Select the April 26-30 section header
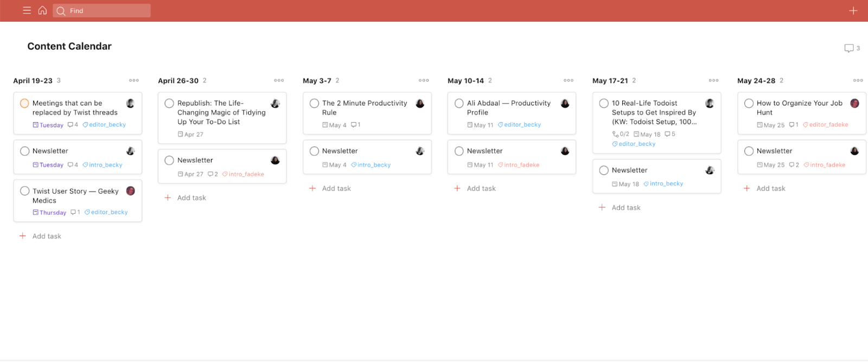The width and height of the screenshot is (868, 362). [x=178, y=80]
